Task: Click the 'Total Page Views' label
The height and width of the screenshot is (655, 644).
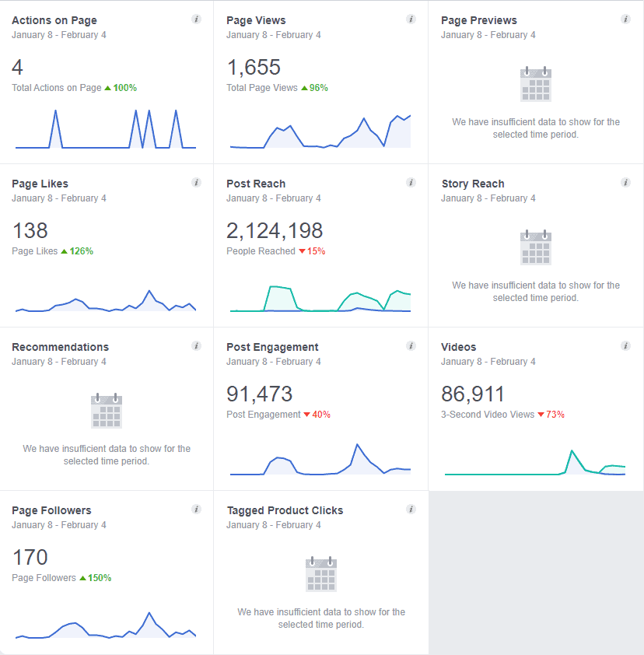Action: pyautogui.click(x=262, y=88)
